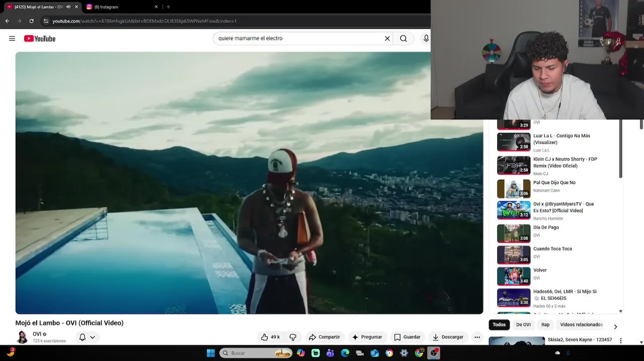
Task: Open the OVI channel name link
Action: 37,334
